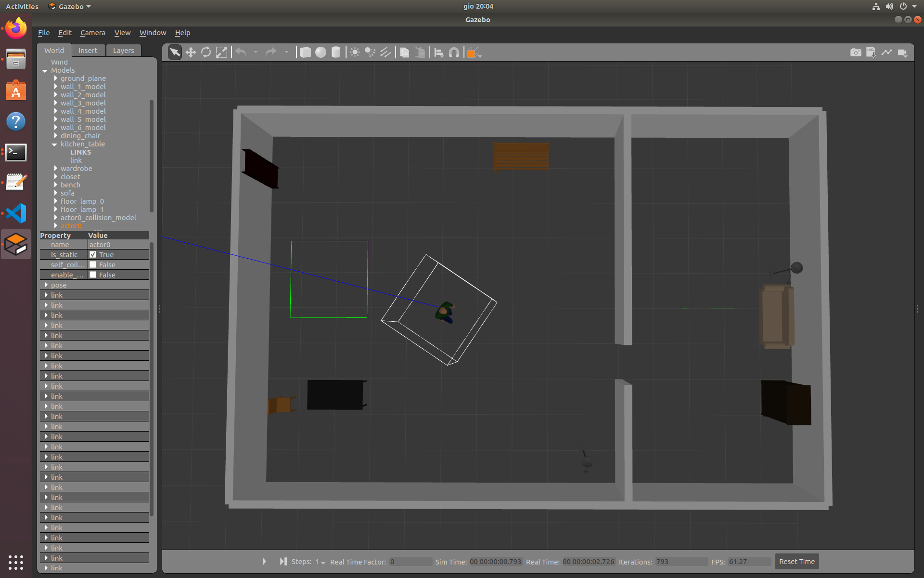Collapse the kitchen_table model node

click(54, 144)
